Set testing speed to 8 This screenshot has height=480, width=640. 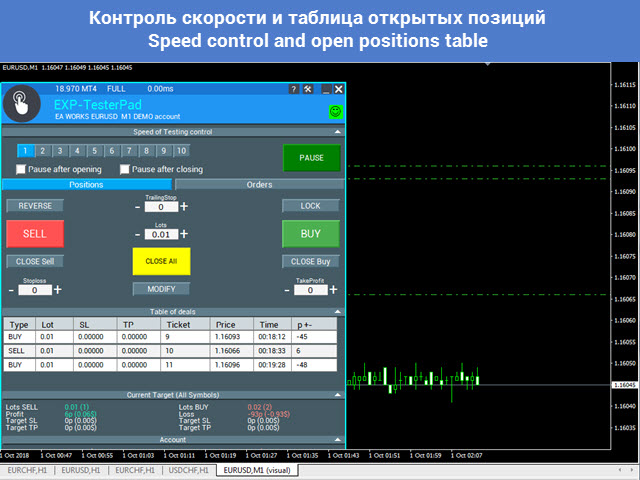pos(147,151)
